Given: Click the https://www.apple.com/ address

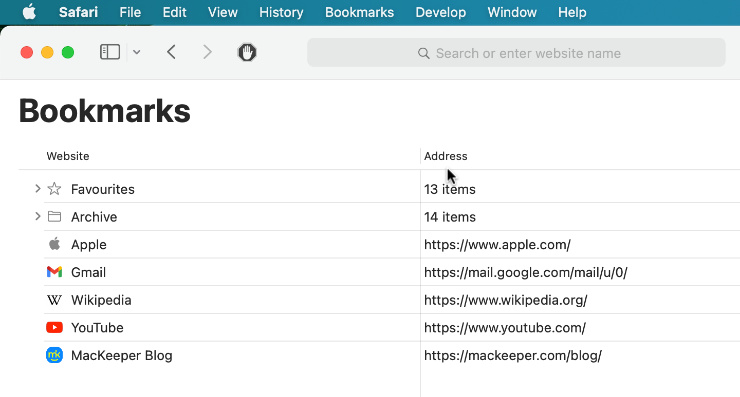Looking at the screenshot, I should 497,245.
